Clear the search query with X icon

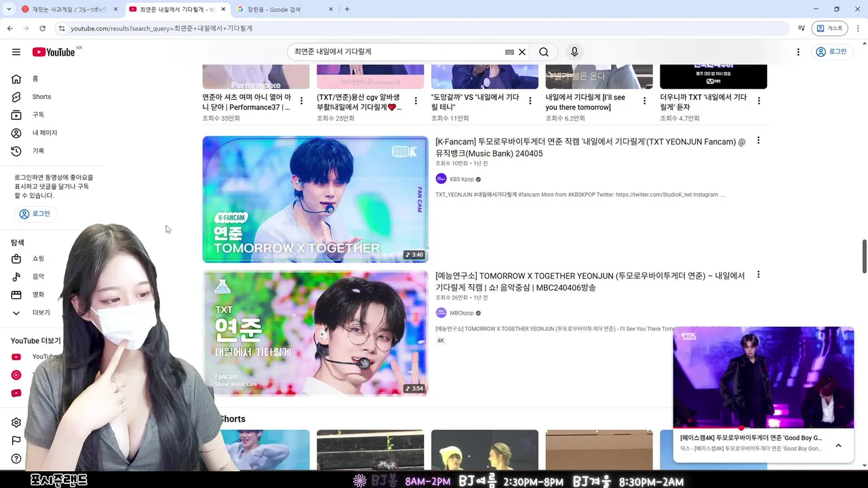(x=522, y=52)
